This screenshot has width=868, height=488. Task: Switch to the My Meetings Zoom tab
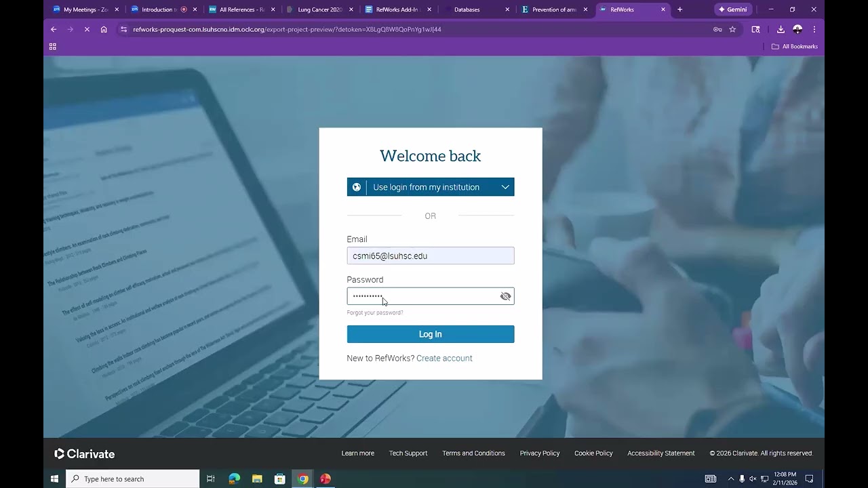[x=85, y=9]
